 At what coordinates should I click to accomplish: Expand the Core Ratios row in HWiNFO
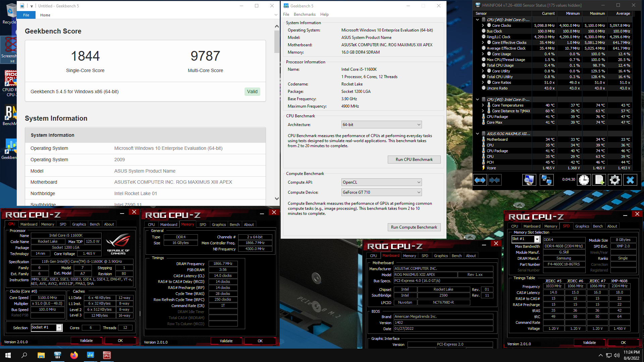click(x=483, y=82)
